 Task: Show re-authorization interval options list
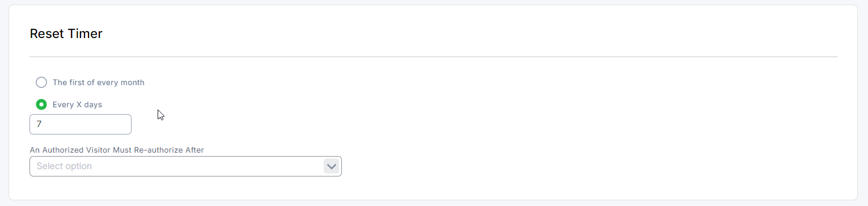pos(185,166)
